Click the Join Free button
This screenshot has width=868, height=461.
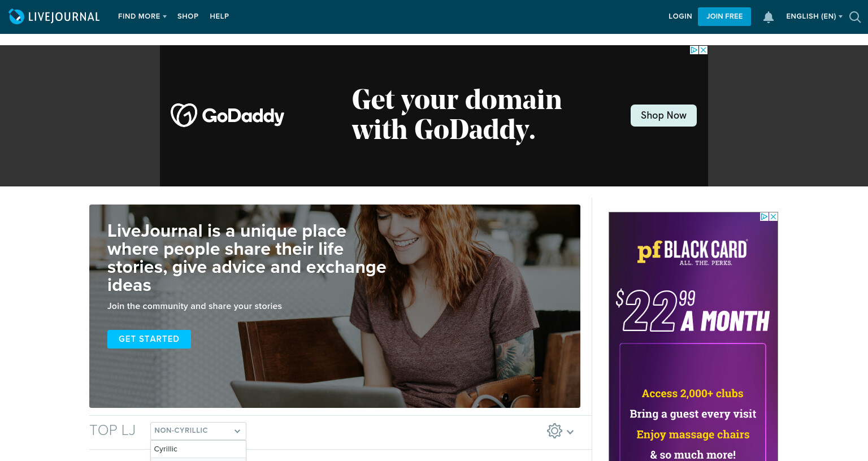724,16
